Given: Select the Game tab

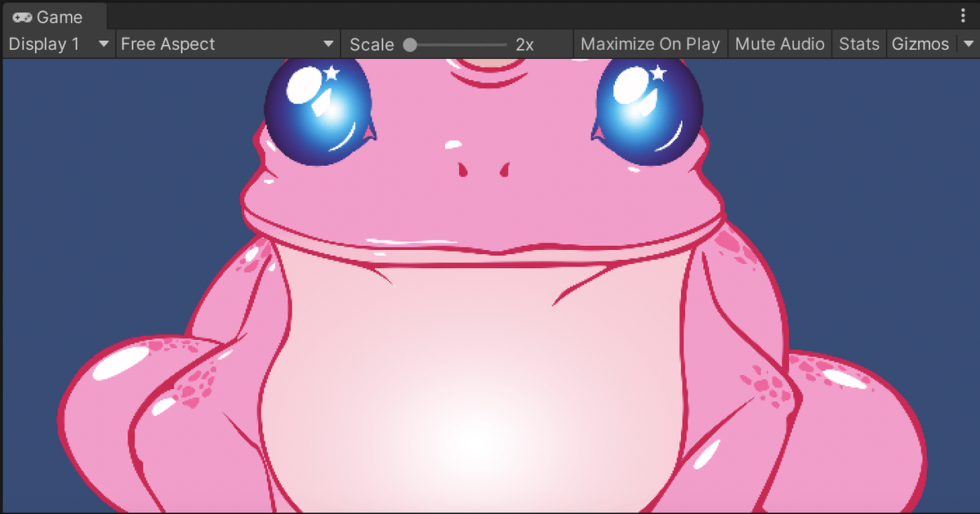Looking at the screenshot, I should pyautogui.click(x=54, y=16).
